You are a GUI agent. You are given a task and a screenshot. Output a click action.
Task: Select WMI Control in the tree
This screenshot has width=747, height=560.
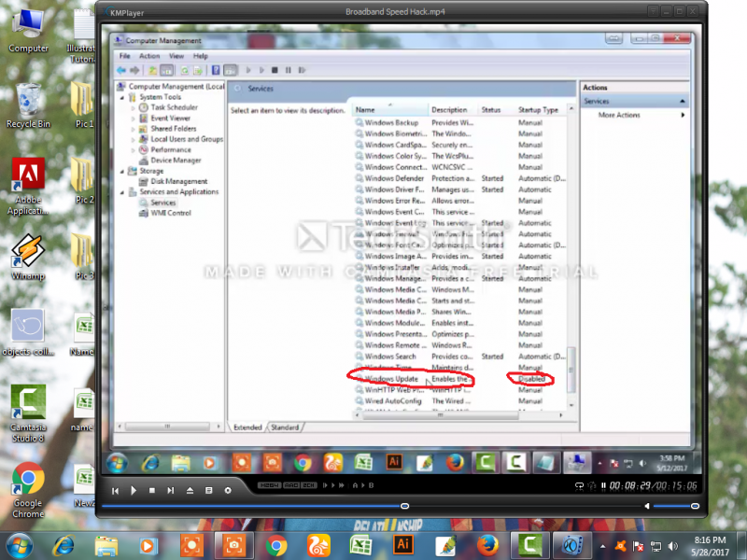pyautogui.click(x=171, y=213)
